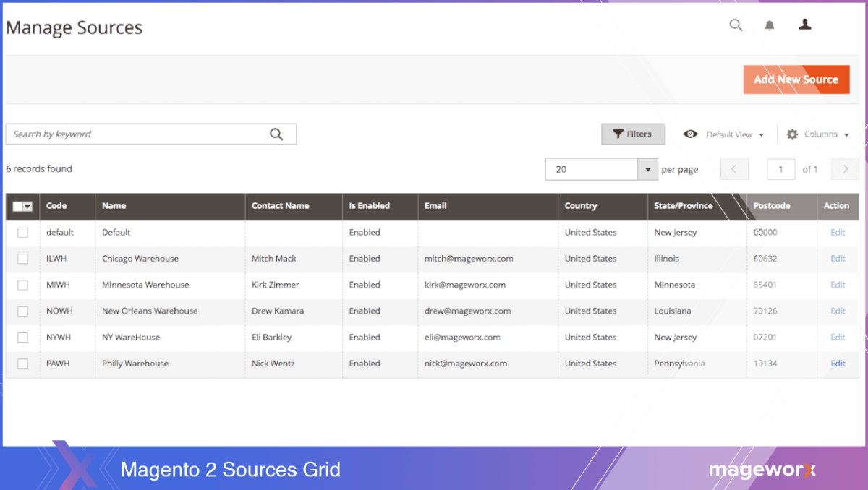Open the Filters panel
The image size is (868, 490).
click(632, 134)
